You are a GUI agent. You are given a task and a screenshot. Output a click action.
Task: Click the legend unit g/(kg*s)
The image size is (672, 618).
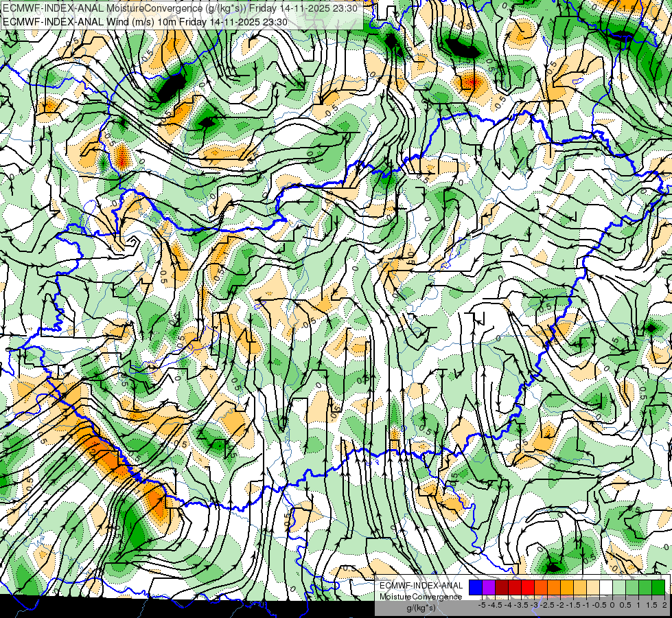(421, 608)
